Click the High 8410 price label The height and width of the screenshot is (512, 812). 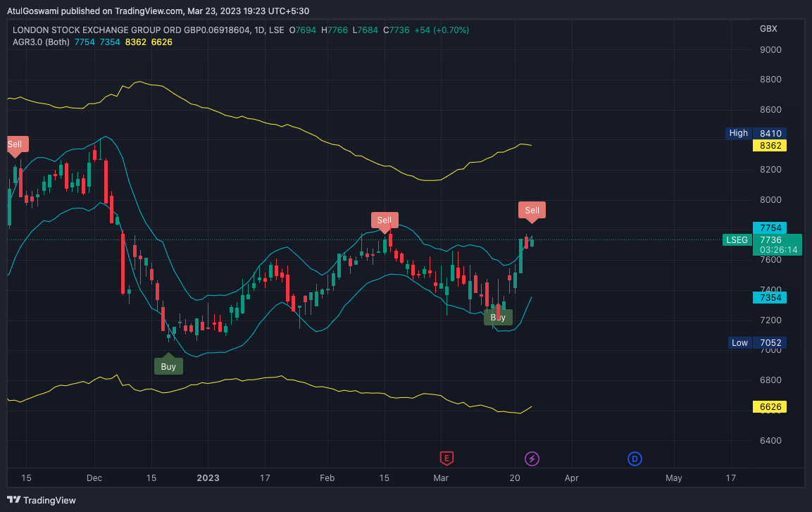click(x=756, y=133)
